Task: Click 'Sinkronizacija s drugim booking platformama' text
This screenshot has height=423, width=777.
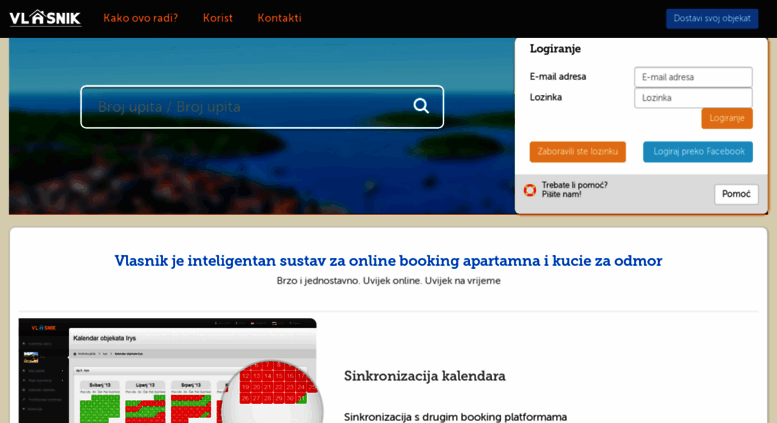Action: click(455, 417)
